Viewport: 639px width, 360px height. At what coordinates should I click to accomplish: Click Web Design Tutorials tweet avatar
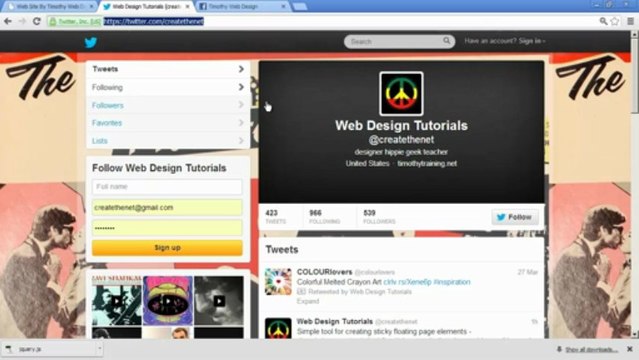click(278, 328)
